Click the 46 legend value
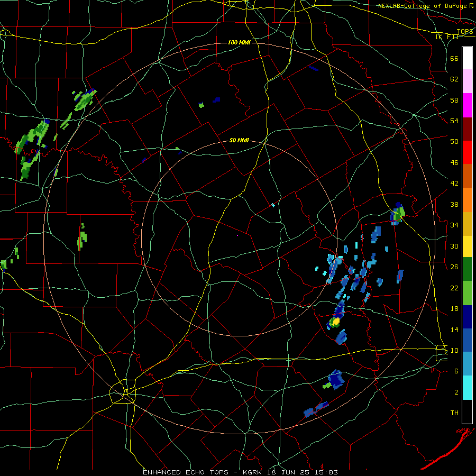This screenshot has height=476, width=476. click(454, 163)
